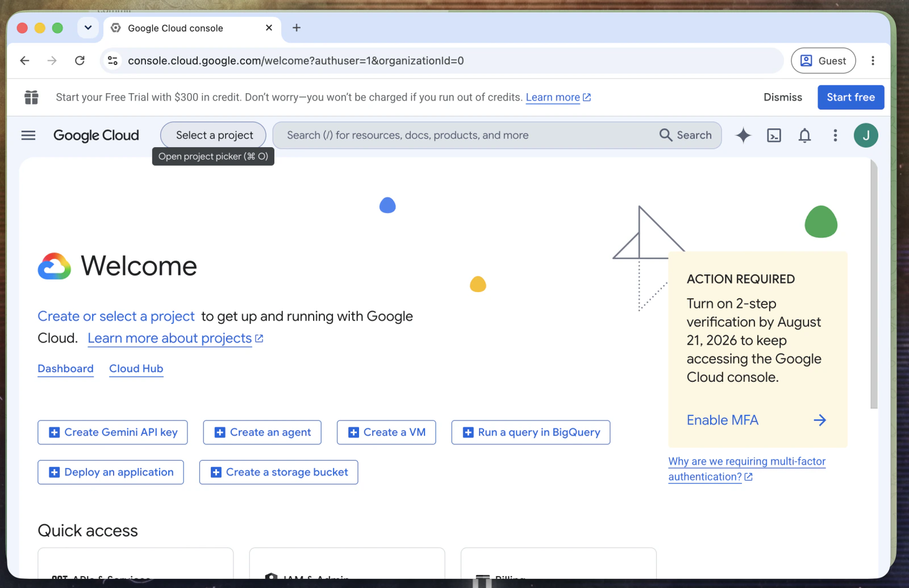Click Create an agent button
The height and width of the screenshot is (588, 909).
click(262, 432)
